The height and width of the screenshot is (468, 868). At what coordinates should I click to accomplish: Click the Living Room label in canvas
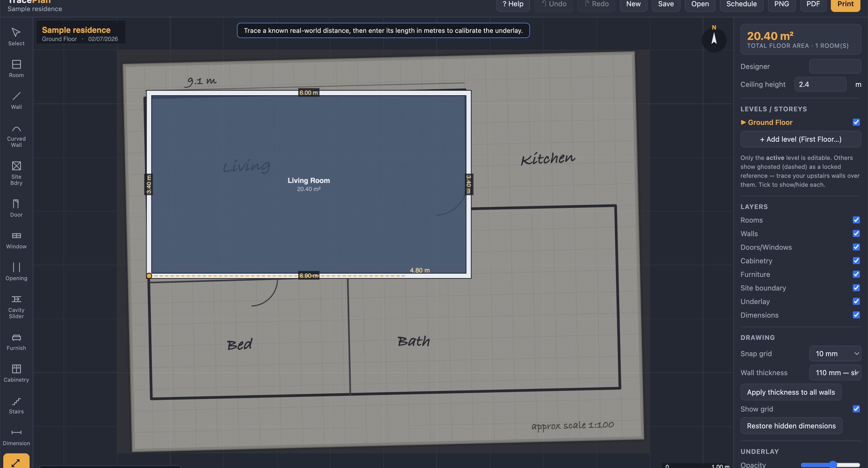[x=308, y=181]
